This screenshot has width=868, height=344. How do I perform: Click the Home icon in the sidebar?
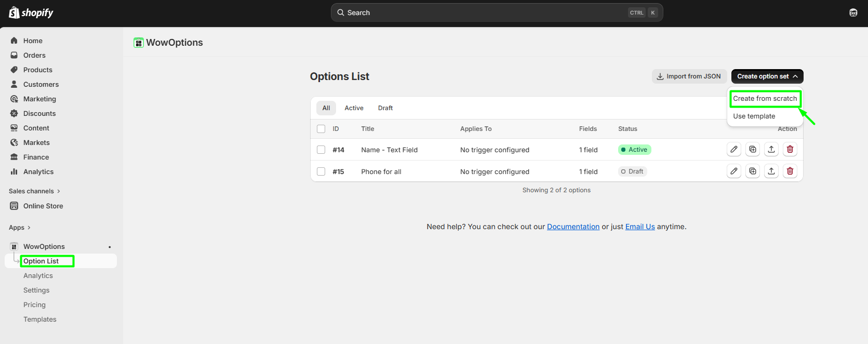14,41
